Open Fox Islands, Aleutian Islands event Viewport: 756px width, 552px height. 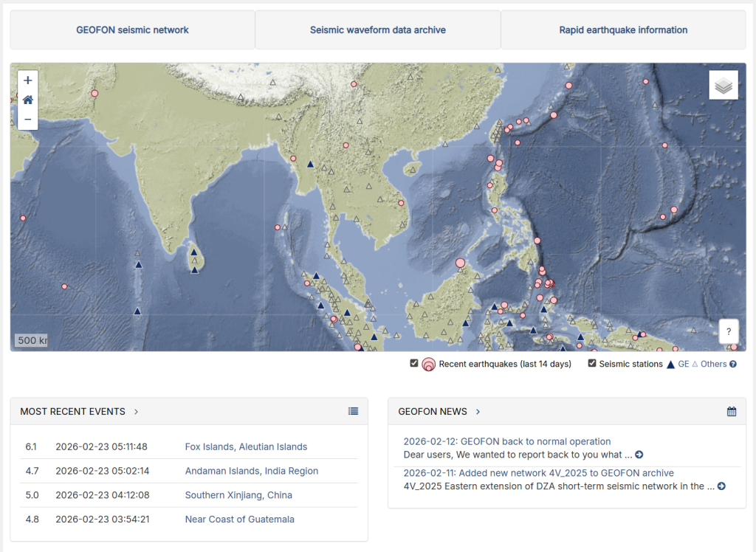click(246, 446)
